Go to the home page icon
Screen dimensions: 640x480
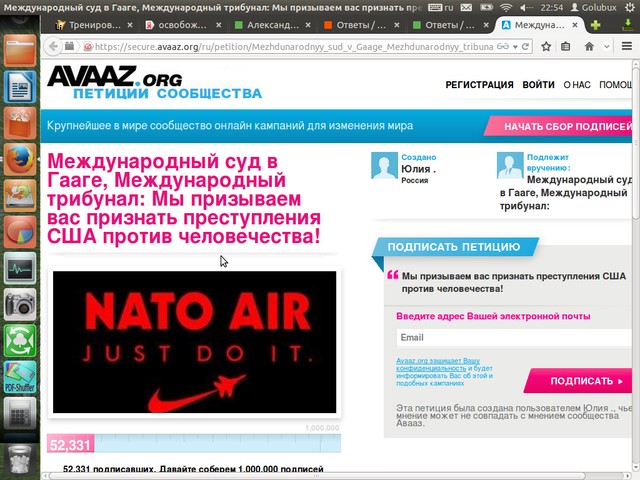coord(589,47)
